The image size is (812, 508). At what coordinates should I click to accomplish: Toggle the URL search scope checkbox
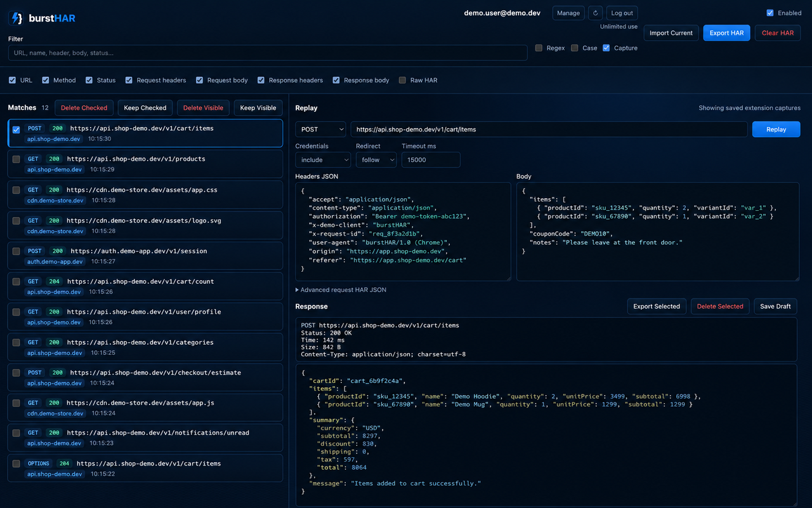(12, 80)
